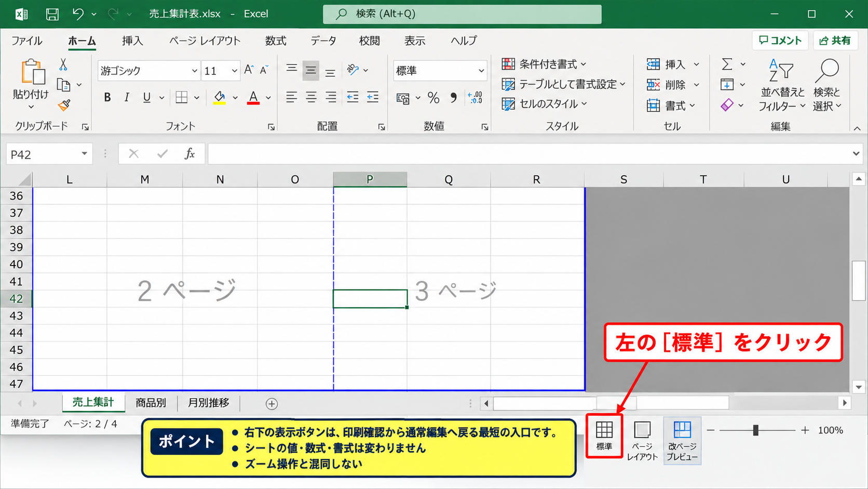Click the AutoSum sigma icon

click(x=727, y=64)
